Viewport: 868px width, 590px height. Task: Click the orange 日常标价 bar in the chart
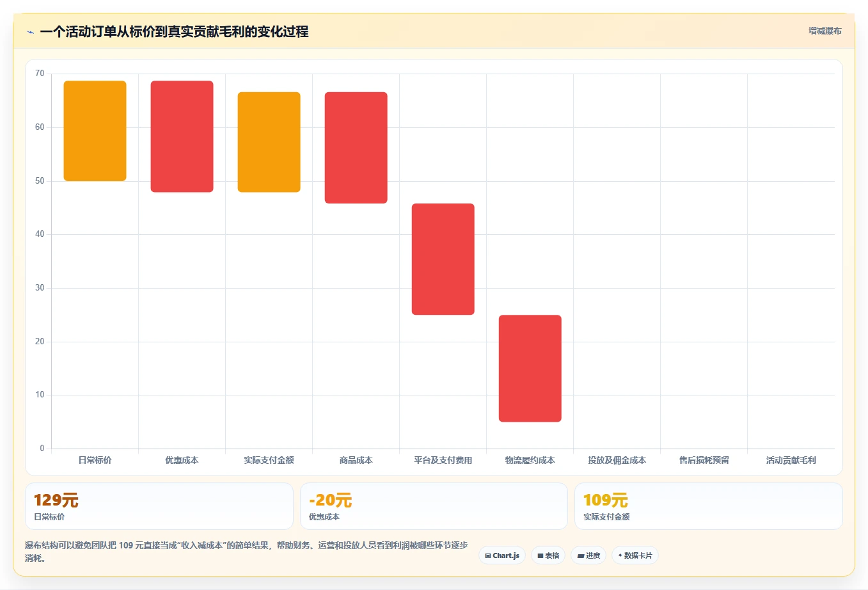tap(95, 131)
